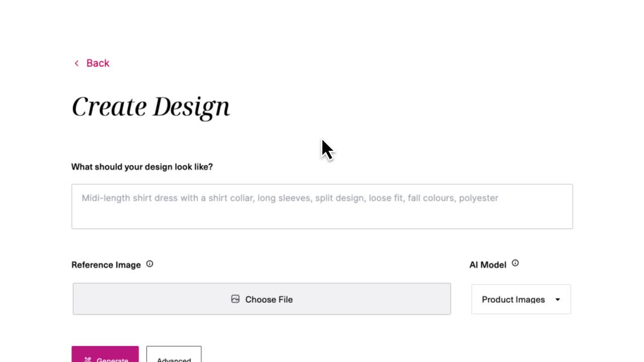
Task: Click the Midi-length shirt dress placeholder text
Action: pos(290,198)
